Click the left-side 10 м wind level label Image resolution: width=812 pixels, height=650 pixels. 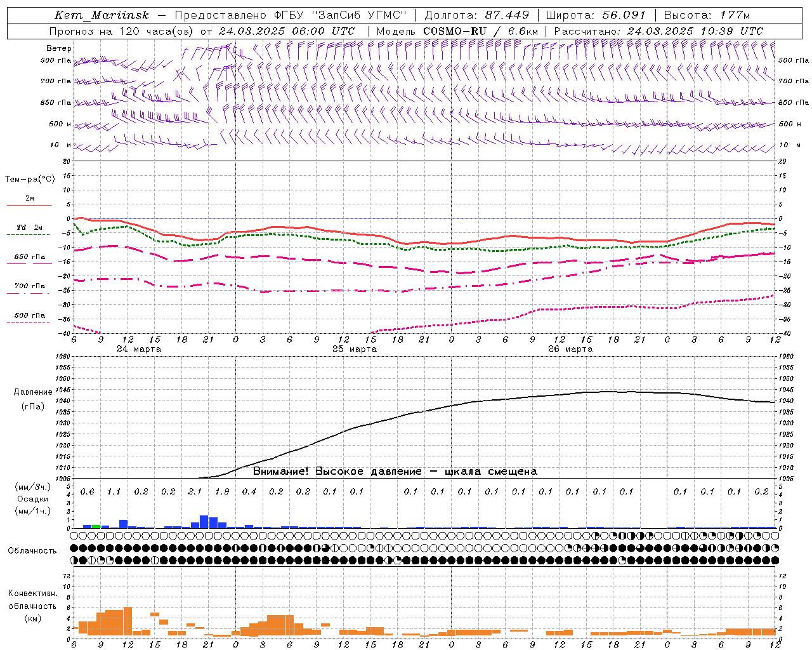(x=61, y=145)
